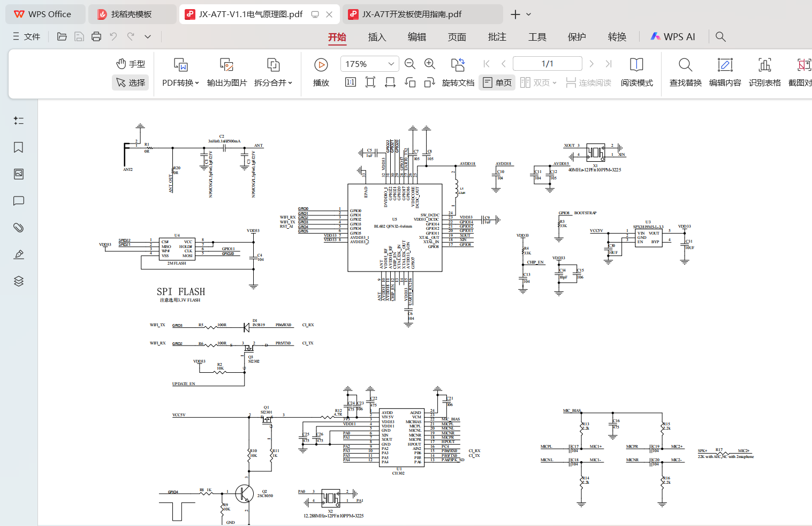Open the thumbnail panel in sidebar
Screen dimensions: 812x526
(19, 174)
